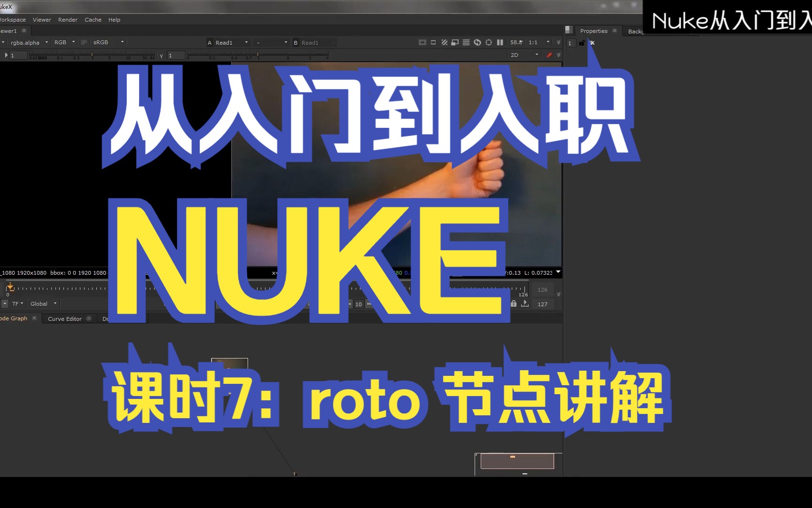This screenshot has width=812, height=508.
Task: Click the gamma value input field
Action: point(176,56)
